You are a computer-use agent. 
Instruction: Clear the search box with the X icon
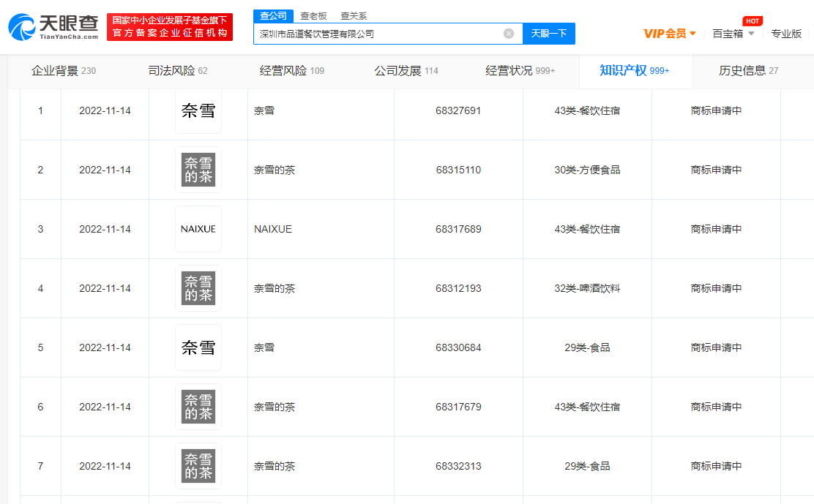click(509, 34)
